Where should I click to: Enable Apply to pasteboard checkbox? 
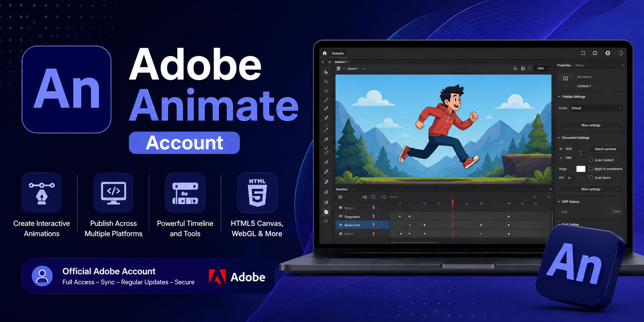(x=591, y=169)
